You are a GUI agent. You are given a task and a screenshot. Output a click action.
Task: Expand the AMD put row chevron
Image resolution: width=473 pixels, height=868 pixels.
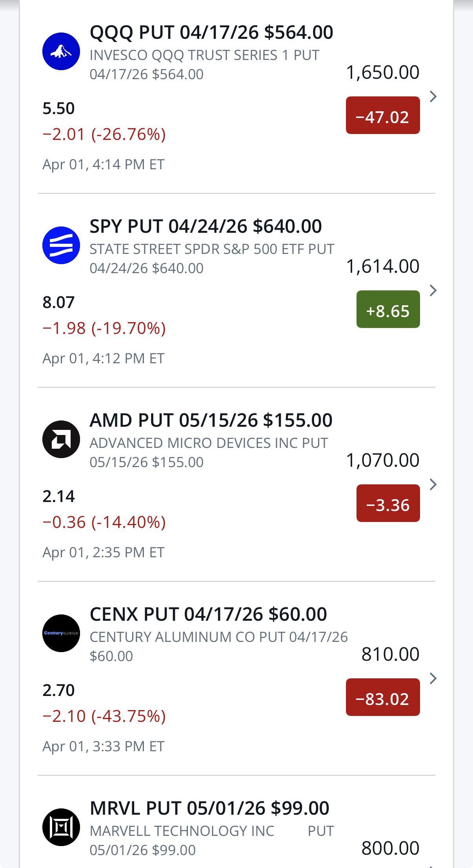[433, 484]
